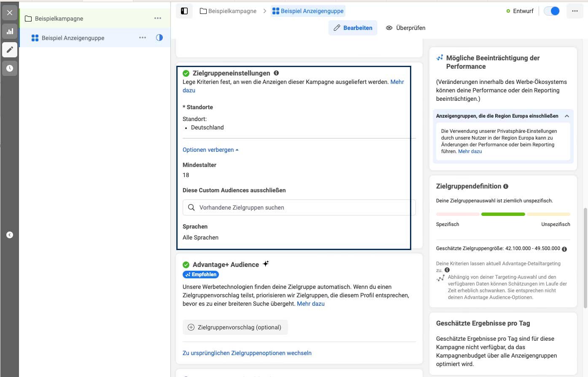Click the X icon at sidebar top
This screenshot has width=588, height=377.
click(10, 12)
